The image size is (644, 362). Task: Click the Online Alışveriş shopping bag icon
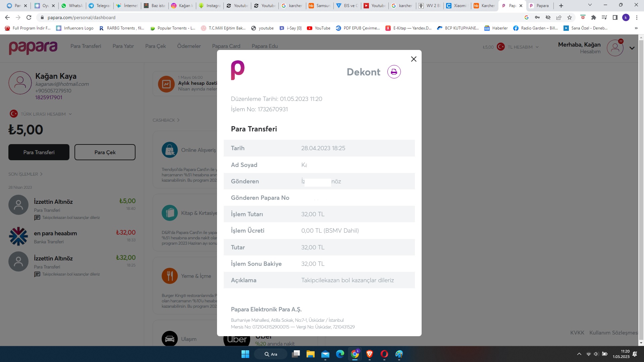click(170, 150)
